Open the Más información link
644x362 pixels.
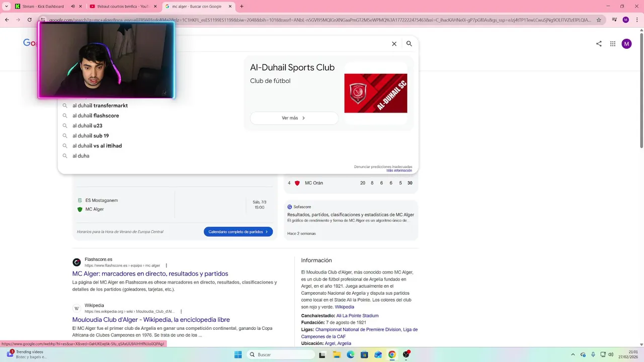399,170
